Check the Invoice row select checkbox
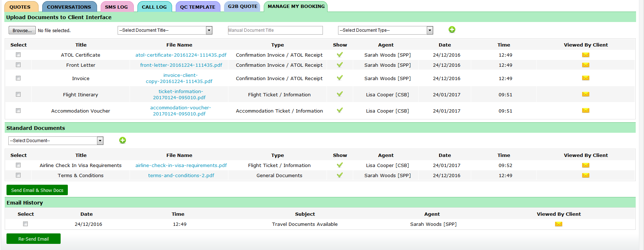Viewport: 644px width, 250px height. click(18, 78)
